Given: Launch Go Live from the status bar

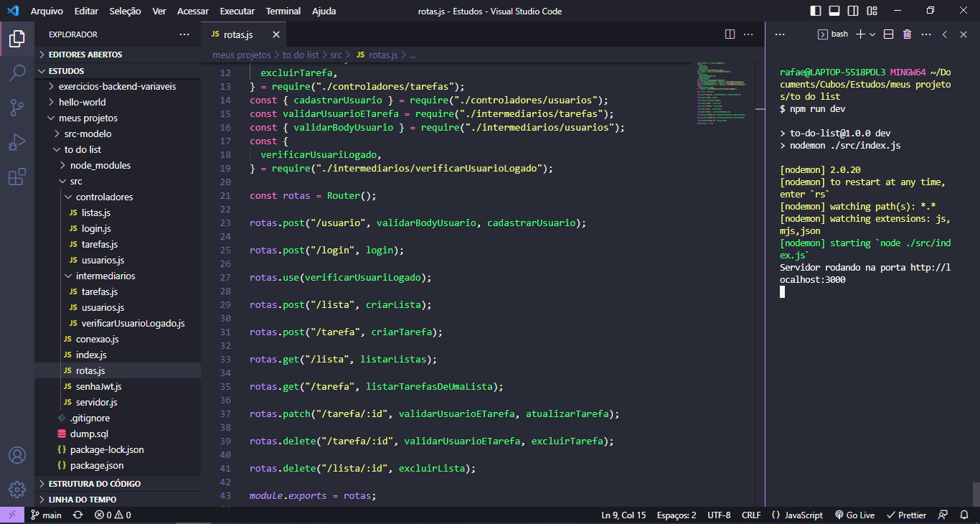Looking at the screenshot, I should [854, 515].
